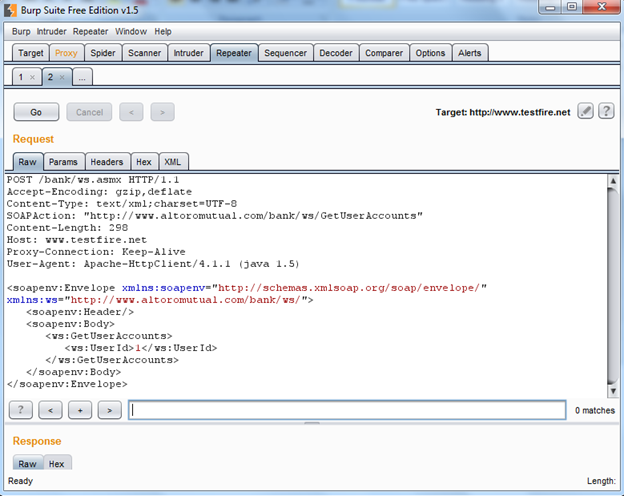Open the Scanner tab
Viewport: 624px width, 496px height.
point(144,53)
